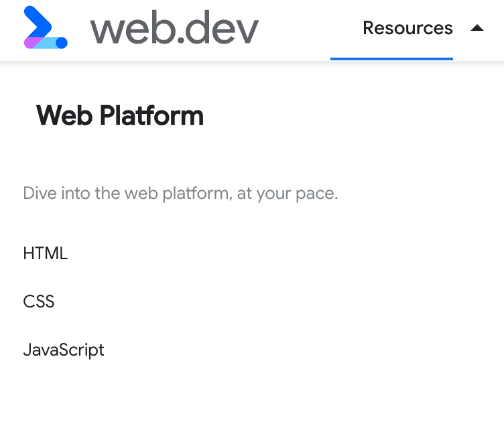Go to homepage via the blue arrow logo
The image size is (504, 438).
tap(46, 27)
